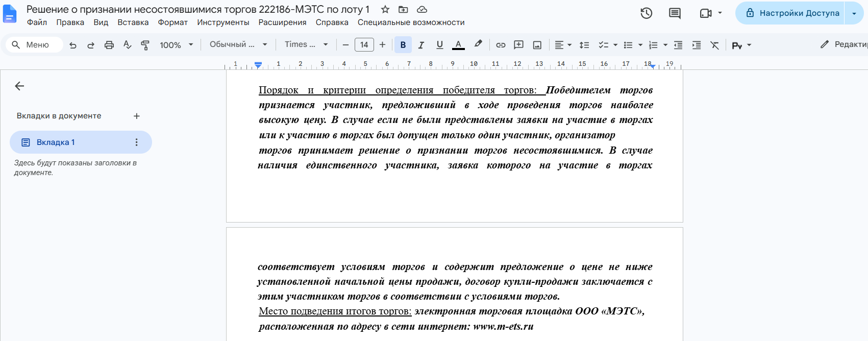This screenshot has height=341, width=868.
Task: Open text color picker
Action: (458, 45)
